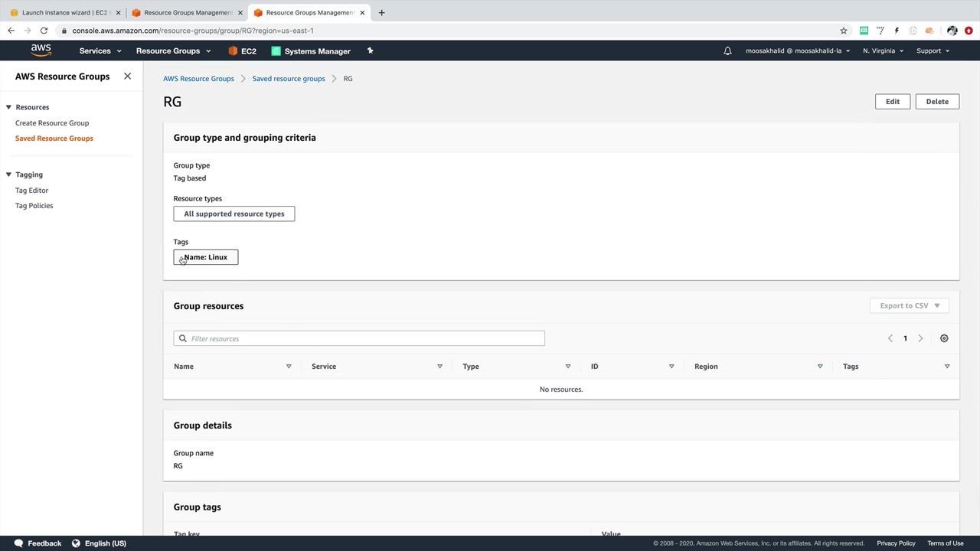
Task: Open the Export to CSV dropdown
Action: click(910, 305)
